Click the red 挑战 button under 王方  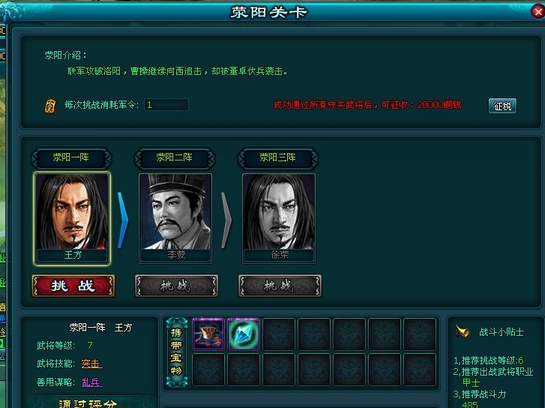point(73,286)
